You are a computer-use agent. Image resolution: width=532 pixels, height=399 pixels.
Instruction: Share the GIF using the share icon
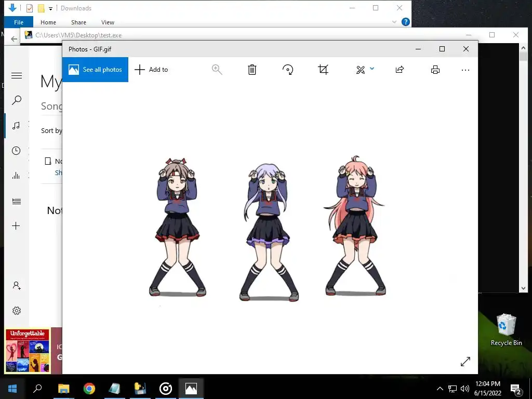point(400,70)
